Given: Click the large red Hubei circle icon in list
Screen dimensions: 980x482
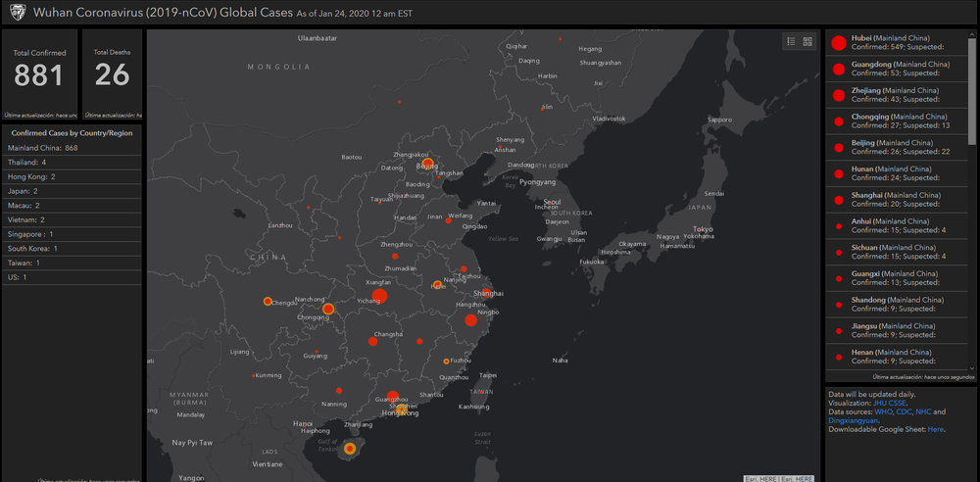Looking at the screenshot, I should (838, 42).
